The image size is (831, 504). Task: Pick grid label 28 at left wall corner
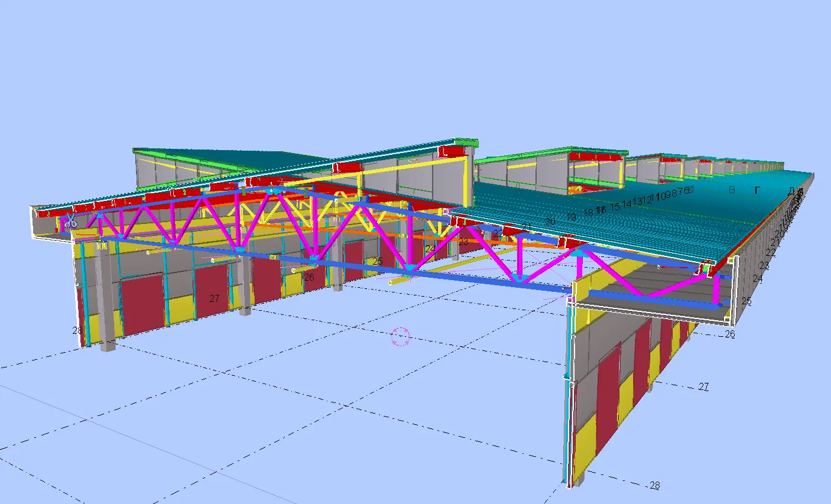tap(77, 331)
